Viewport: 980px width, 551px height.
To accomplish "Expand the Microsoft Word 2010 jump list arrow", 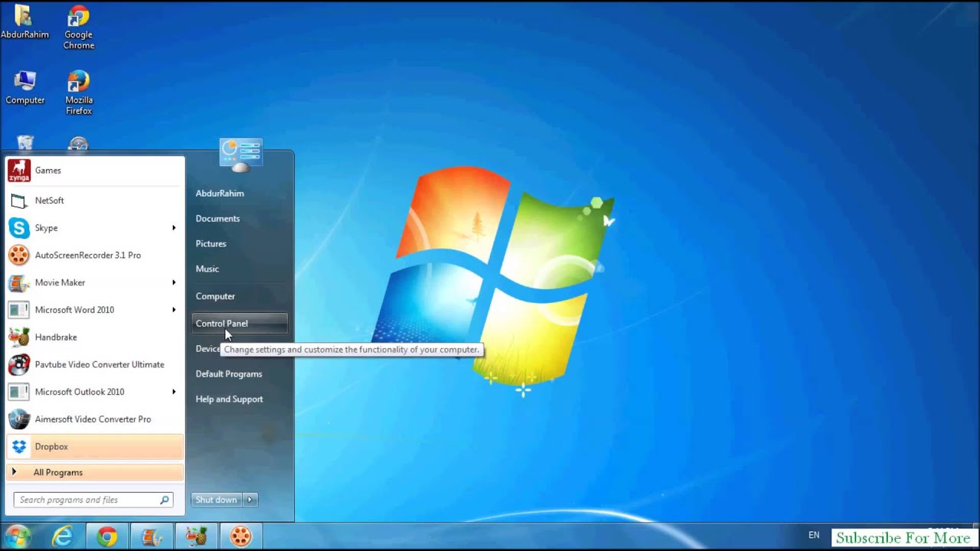I will 174,310.
